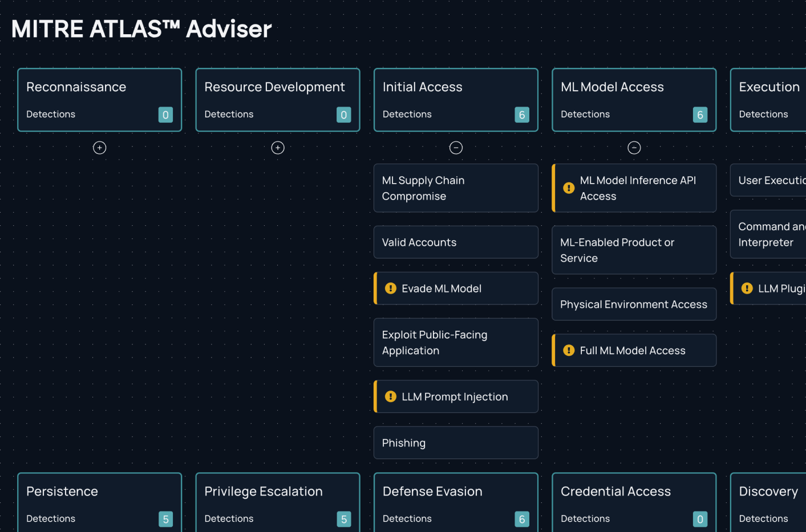Select the Exploit Public-Facing Application technique
Image resolution: width=806 pixels, height=532 pixels.
click(456, 343)
